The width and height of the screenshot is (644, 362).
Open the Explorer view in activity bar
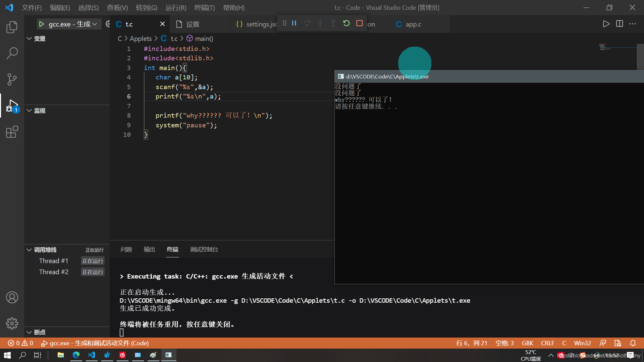tap(12, 27)
